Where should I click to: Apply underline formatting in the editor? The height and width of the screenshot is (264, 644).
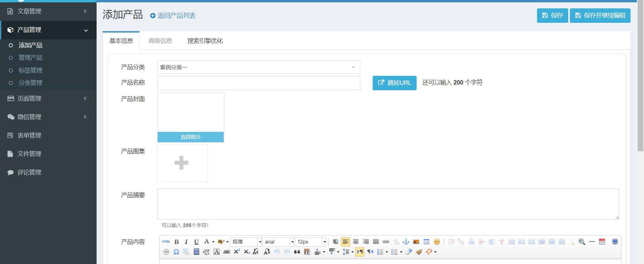coord(196,242)
